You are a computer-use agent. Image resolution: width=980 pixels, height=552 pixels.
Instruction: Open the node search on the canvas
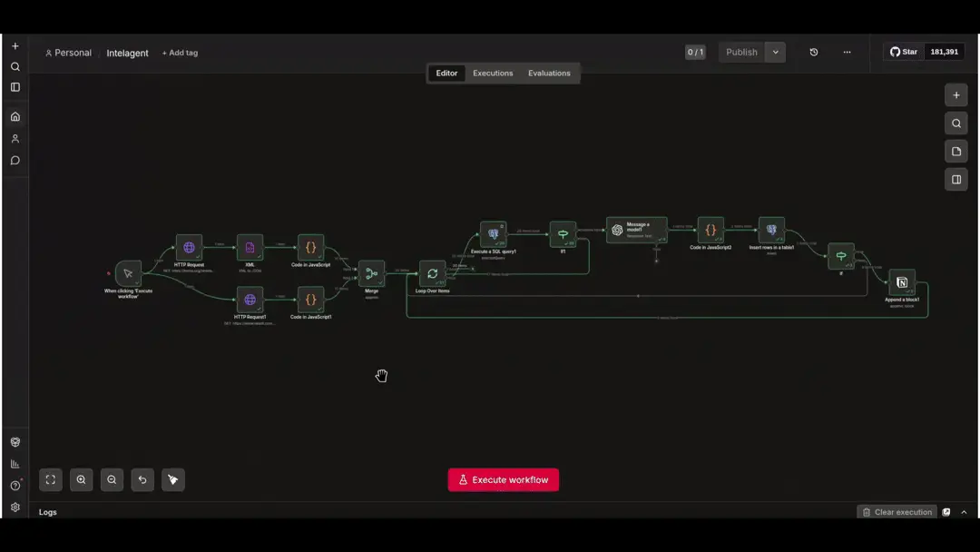click(x=956, y=123)
